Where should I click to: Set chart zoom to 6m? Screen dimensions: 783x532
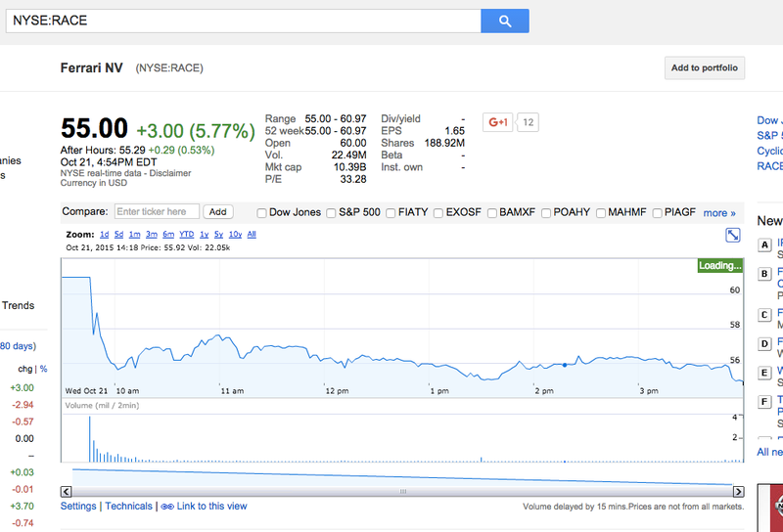[x=168, y=234]
